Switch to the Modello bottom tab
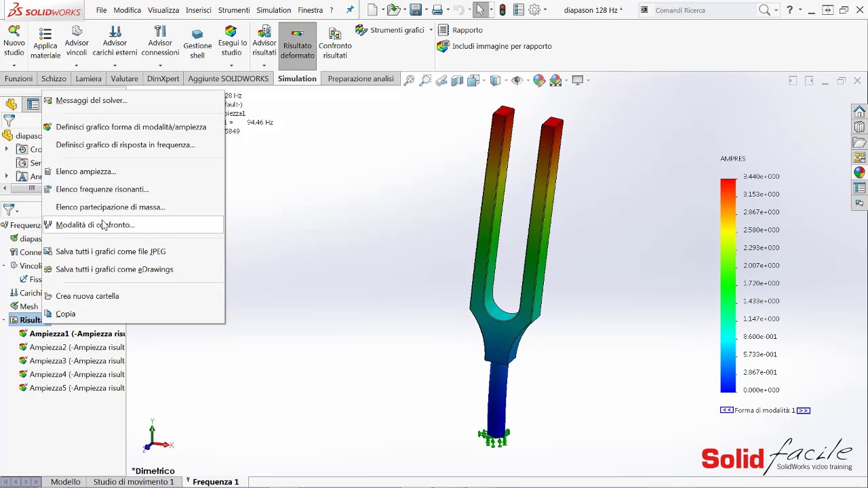Image resolution: width=868 pixels, height=488 pixels. pyautogui.click(x=66, y=482)
